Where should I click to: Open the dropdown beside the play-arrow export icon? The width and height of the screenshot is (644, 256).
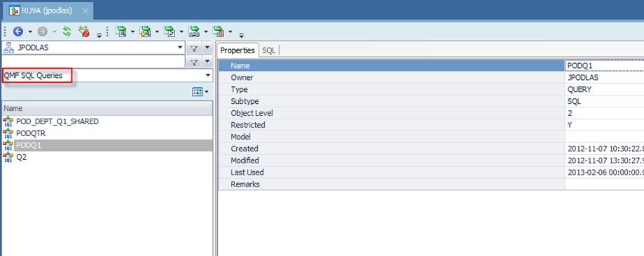tap(157, 32)
